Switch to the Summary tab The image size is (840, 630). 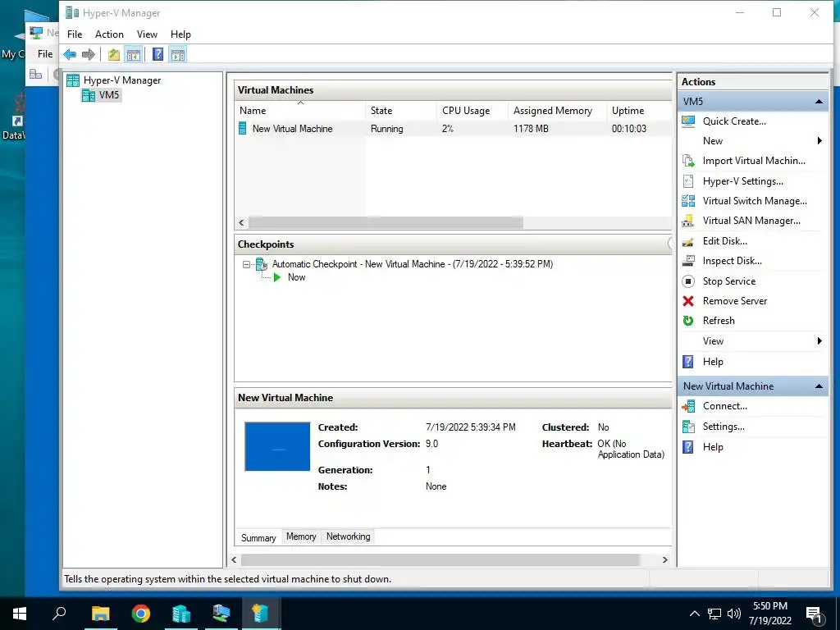[x=258, y=538]
